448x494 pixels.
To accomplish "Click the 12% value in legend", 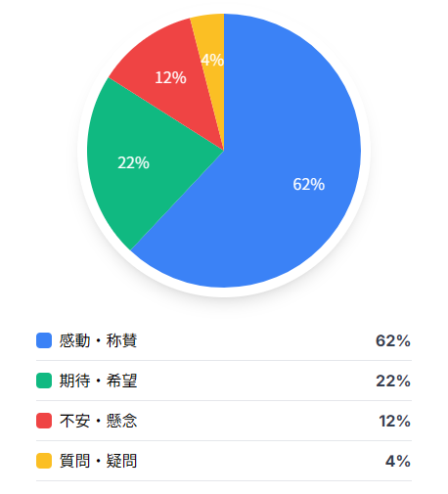I will click(394, 421).
